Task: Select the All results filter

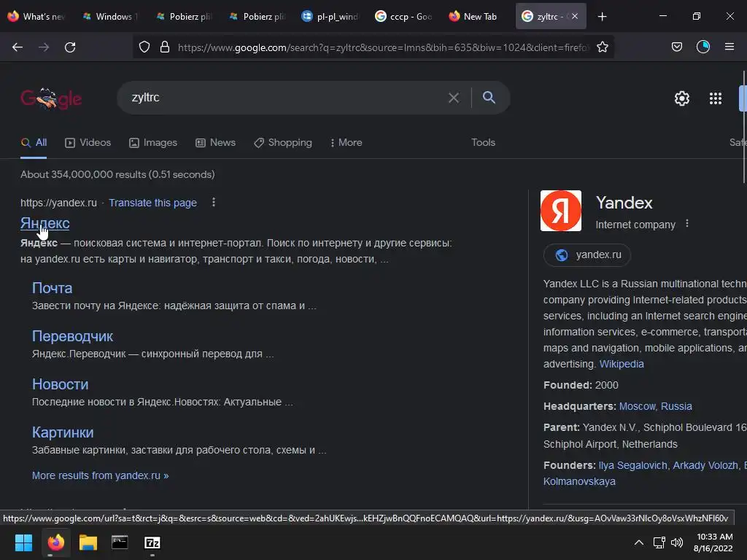Action: coord(34,142)
